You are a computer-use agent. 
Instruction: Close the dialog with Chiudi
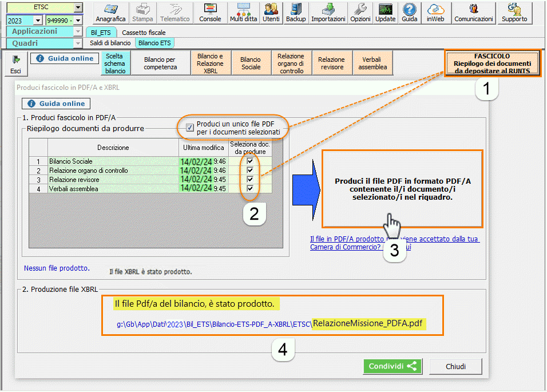pos(455,366)
